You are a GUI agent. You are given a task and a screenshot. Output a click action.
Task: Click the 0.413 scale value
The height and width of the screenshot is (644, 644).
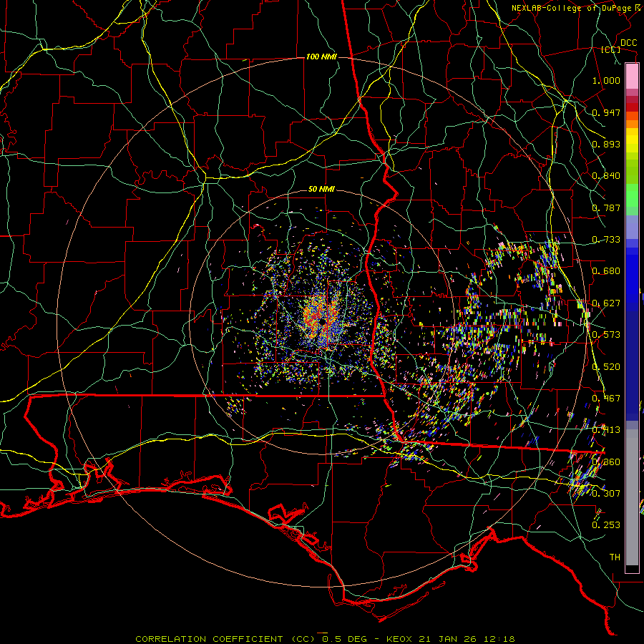[606, 430]
